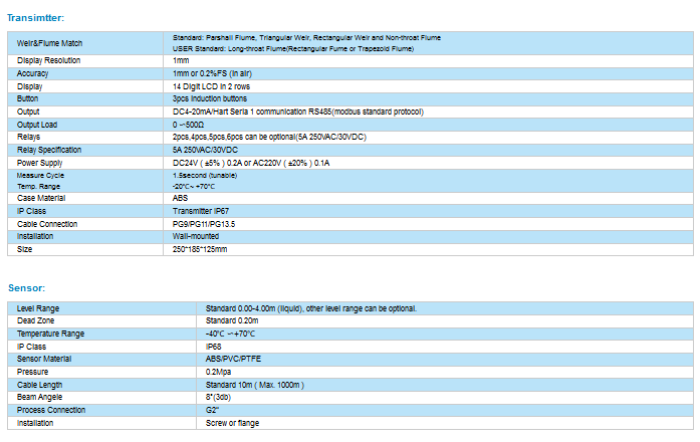Select the Power Supply DC24V value

point(265,161)
